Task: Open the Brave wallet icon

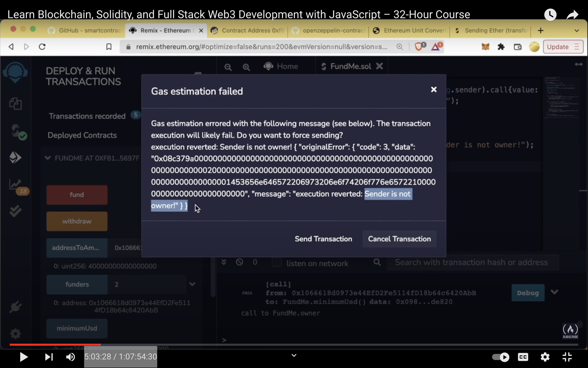Action: click(x=518, y=46)
